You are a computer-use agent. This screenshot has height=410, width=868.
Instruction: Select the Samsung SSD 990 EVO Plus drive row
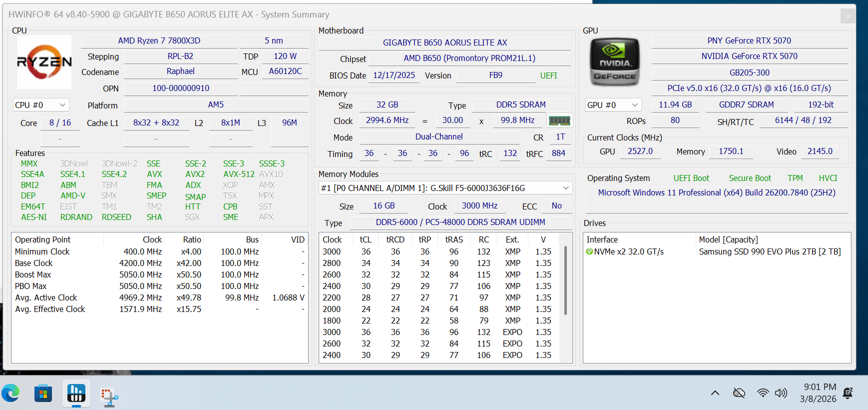[x=717, y=251]
